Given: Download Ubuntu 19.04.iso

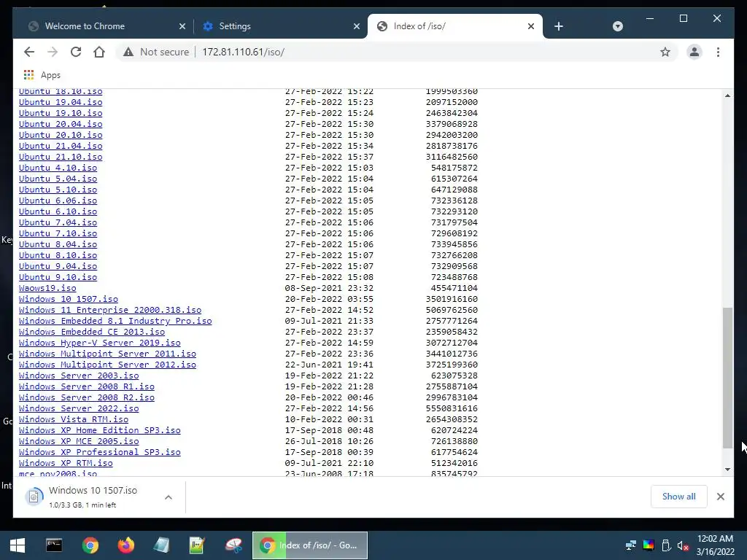Looking at the screenshot, I should [61, 102].
